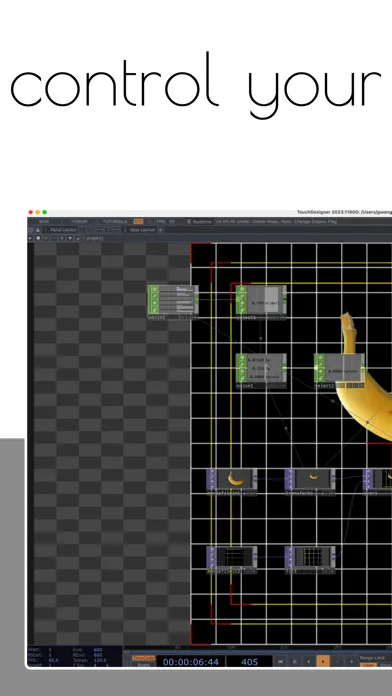Click the FPS: 59 readout
This screenshot has height=696, width=392.
pos(166,221)
